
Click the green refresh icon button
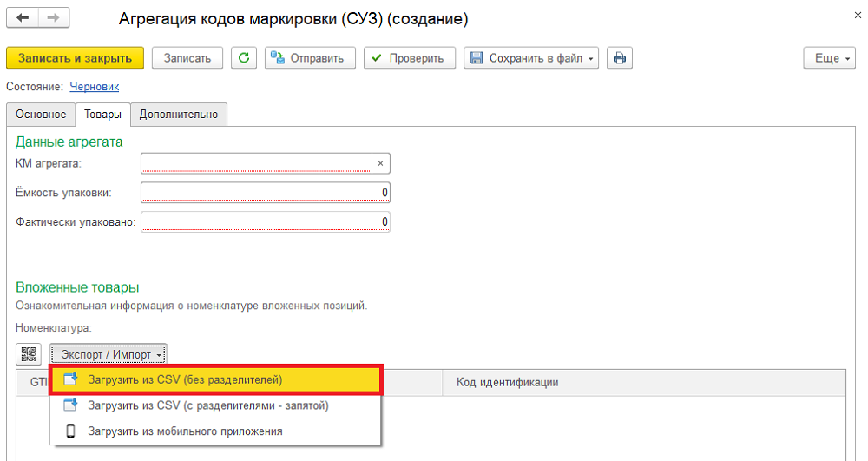coord(244,58)
